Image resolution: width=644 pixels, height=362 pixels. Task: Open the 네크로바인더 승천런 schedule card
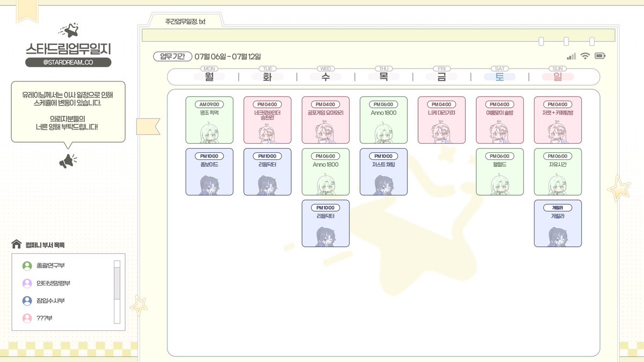pos(267,120)
